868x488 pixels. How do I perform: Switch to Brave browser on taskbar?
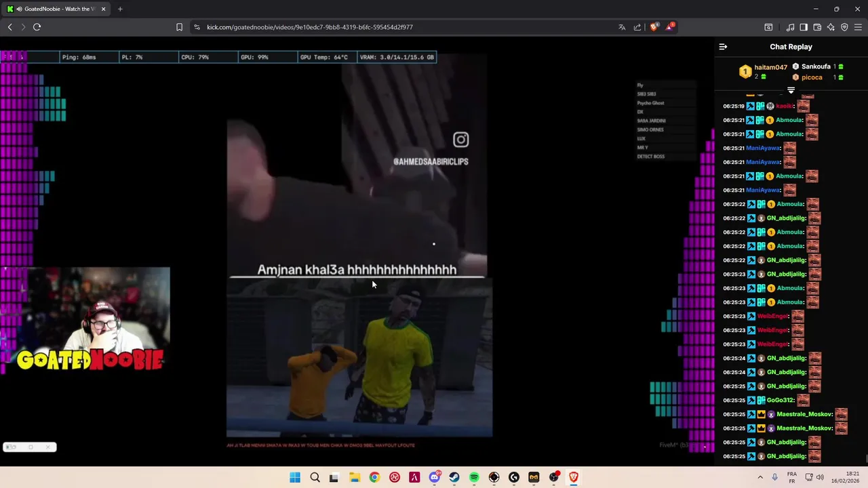point(574,478)
